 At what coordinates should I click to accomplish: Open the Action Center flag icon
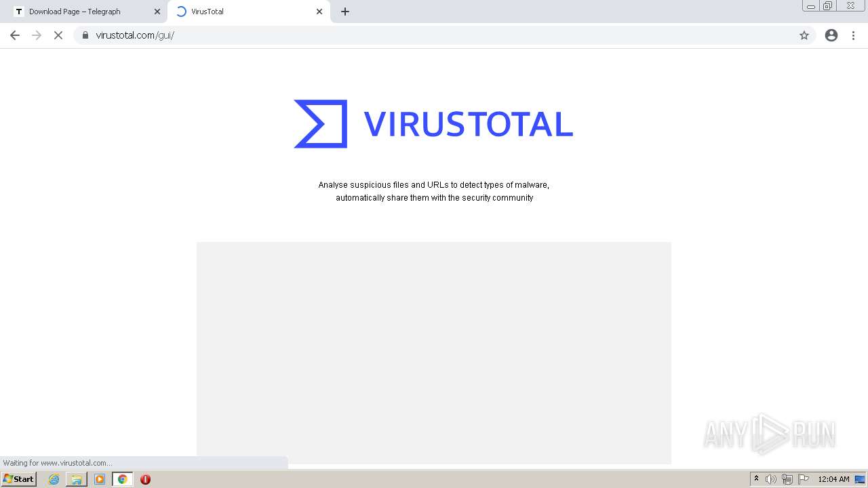point(804,479)
